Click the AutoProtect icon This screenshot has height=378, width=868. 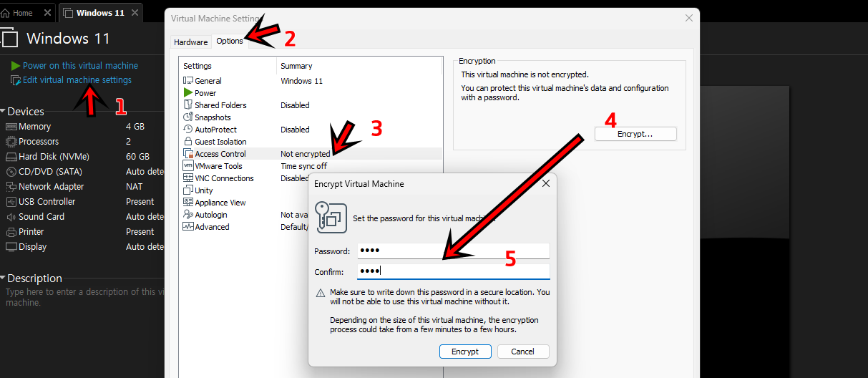[188, 130]
